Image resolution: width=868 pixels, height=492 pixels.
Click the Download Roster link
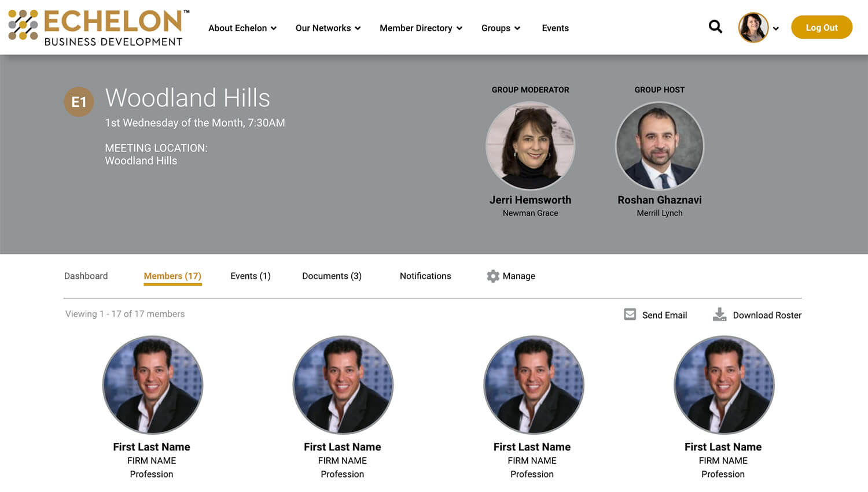tap(767, 315)
